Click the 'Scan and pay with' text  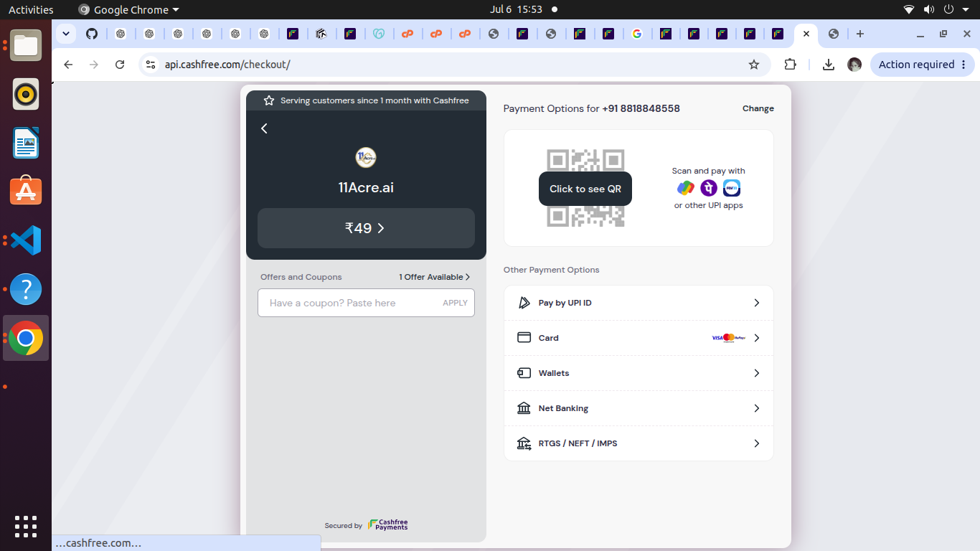pyautogui.click(x=708, y=171)
